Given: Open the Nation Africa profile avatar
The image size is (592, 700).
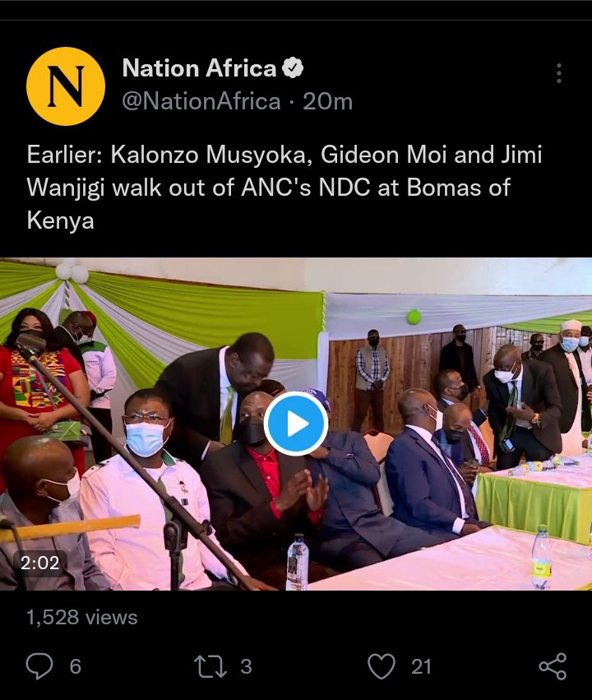Looking at the screenshot, I should [66, 86].
